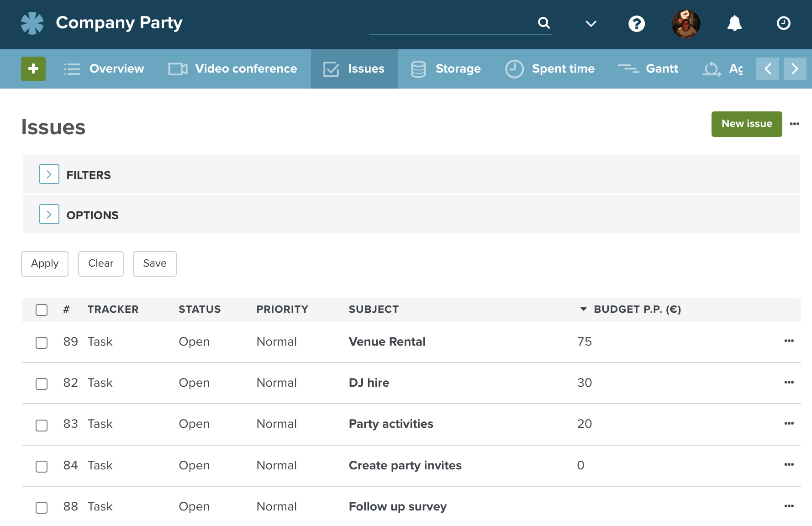Click the clock icon in header
Image resolution: width=812 pixels, height=526 pixels.
coord(784,23)
